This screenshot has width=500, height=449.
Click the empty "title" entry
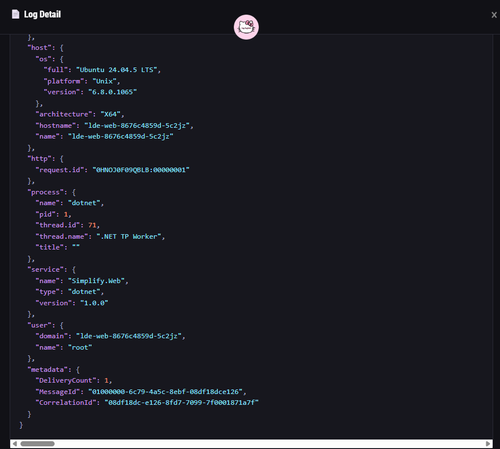57,247
